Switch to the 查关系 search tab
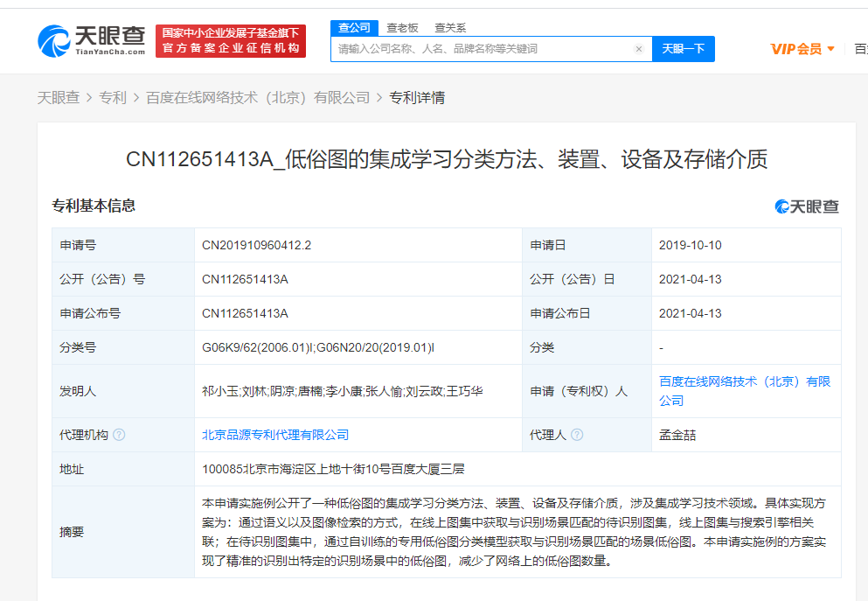 (450, 28)
